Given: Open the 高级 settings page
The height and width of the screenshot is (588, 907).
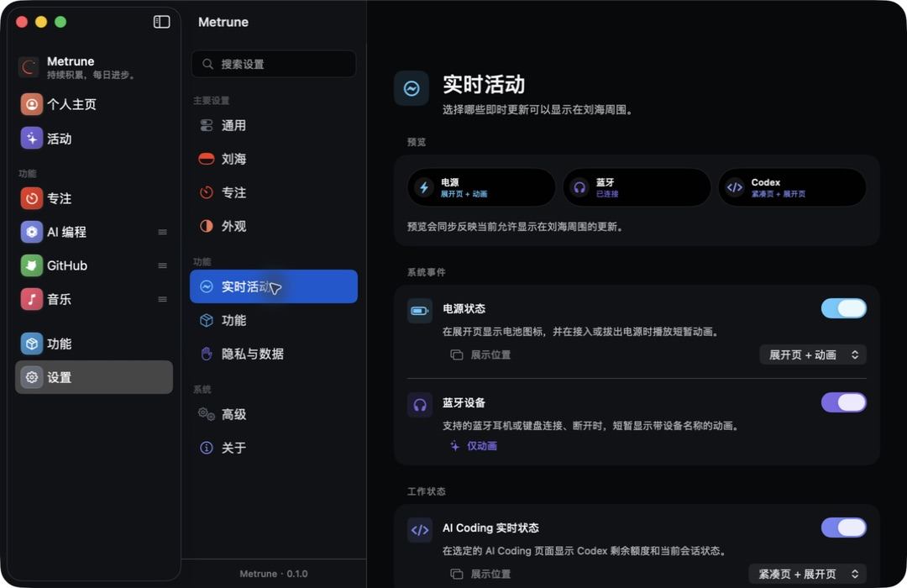Looking at the screenshot, I should (274, 414).
